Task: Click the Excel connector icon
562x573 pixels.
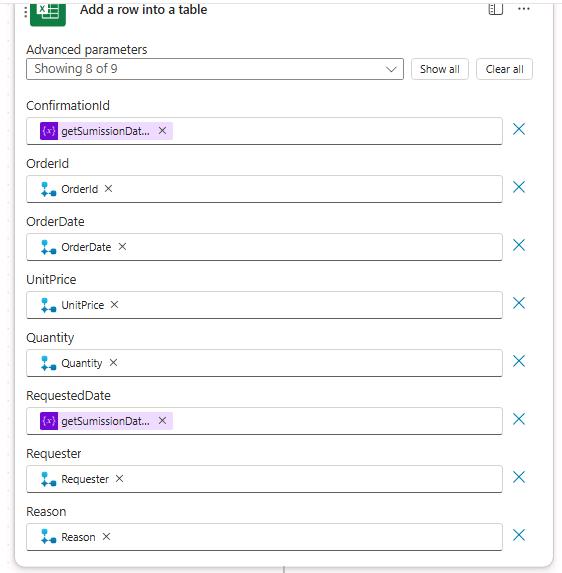Action: pyautogui.click(x=48, y=14)
